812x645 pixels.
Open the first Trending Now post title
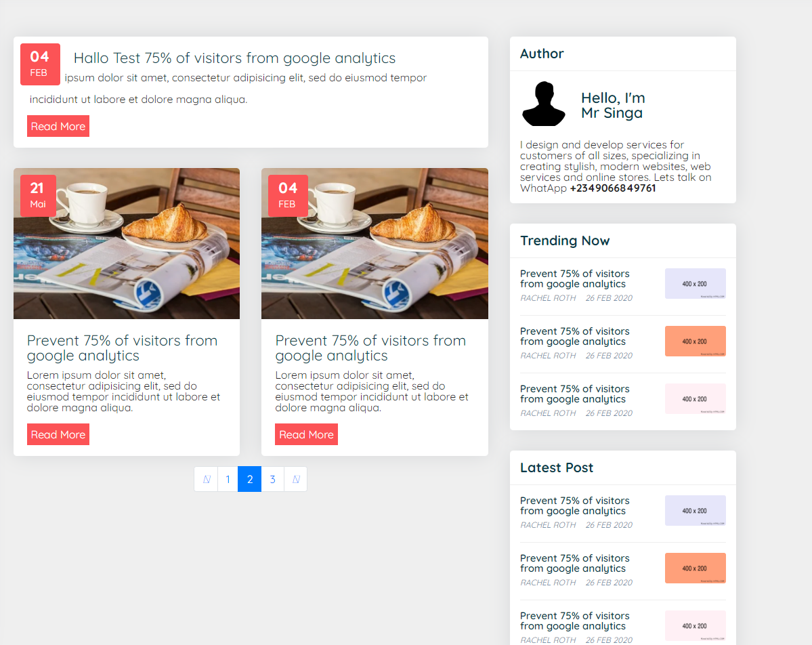pos(574,279)
